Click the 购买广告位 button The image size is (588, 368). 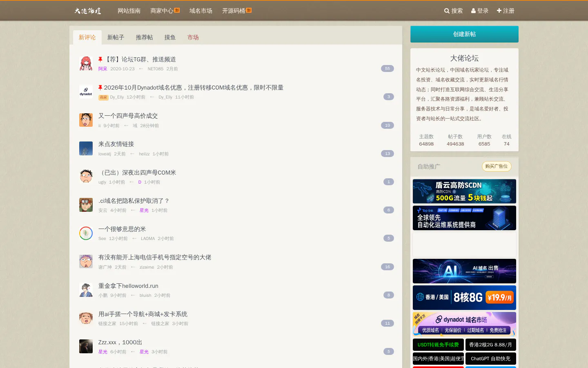[497, 166]
